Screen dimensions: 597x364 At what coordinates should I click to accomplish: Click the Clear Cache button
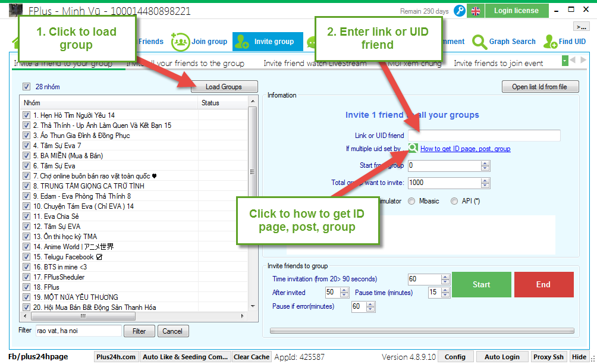tap(252, 357)
